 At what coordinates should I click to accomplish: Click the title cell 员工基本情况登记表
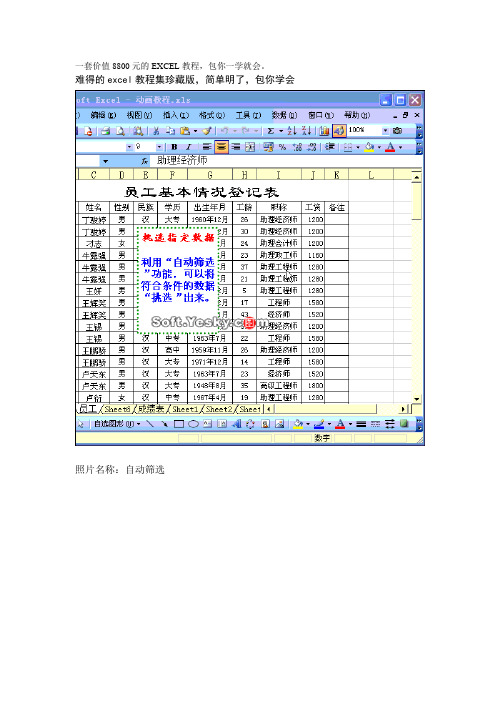[201, 192]
